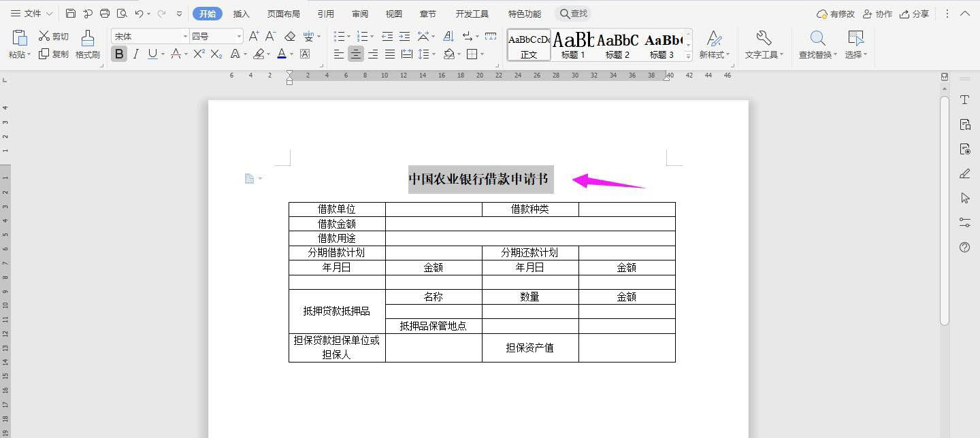Apply superscript formatting

click(x=199, y=54)
